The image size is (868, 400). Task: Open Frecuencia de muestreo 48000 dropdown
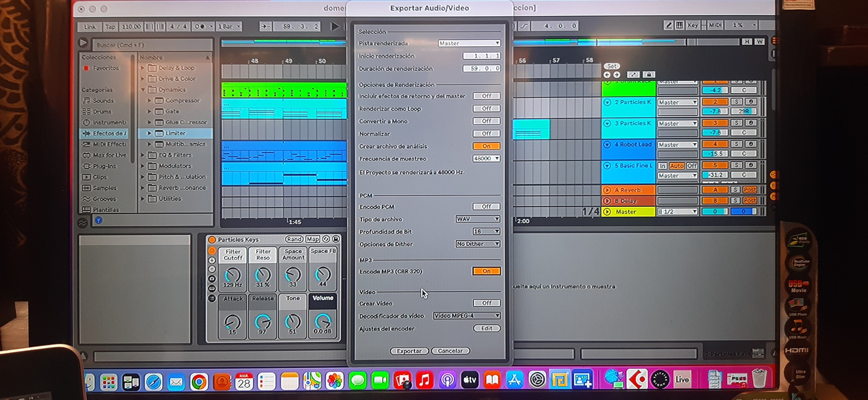coord(486,158)
